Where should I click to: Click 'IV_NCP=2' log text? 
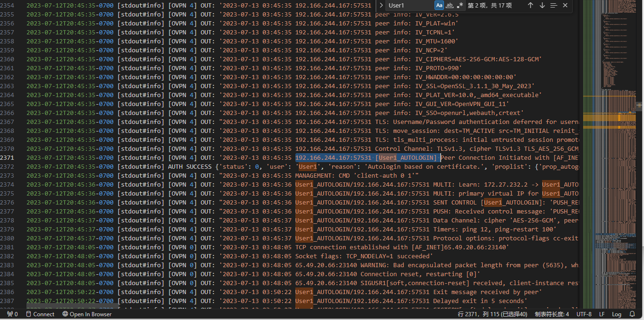[429, 50]
